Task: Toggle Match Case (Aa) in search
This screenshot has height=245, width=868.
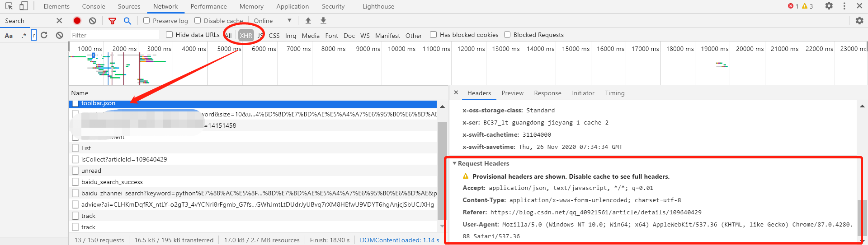Action: (9, 35)
